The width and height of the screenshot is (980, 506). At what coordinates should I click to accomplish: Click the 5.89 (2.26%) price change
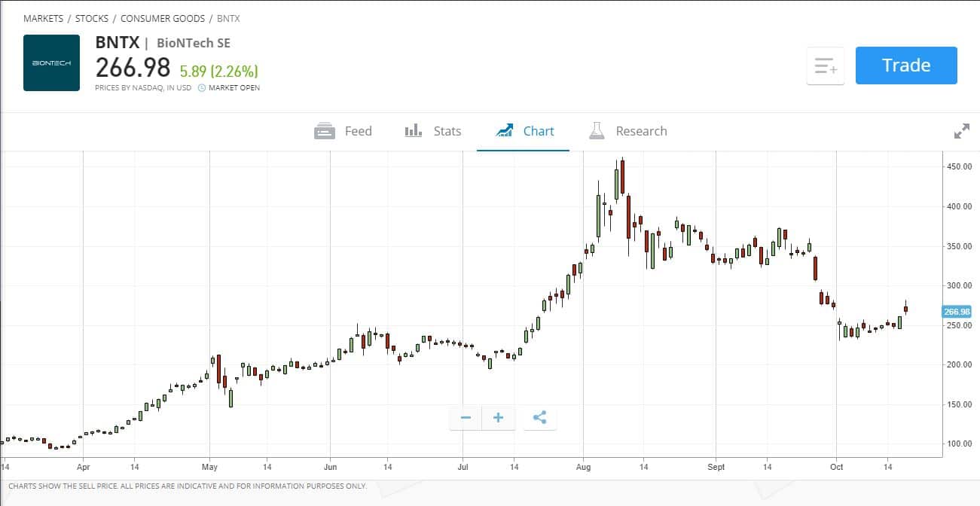click(218, 72)
